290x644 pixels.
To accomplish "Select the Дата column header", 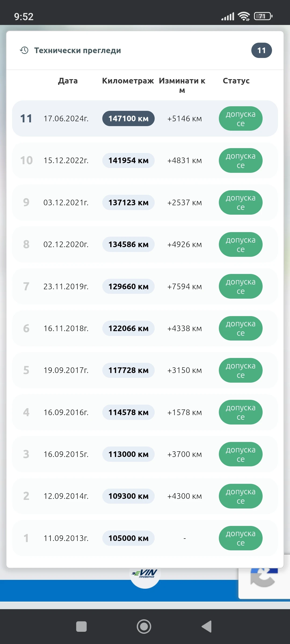I will coord(68,81).
